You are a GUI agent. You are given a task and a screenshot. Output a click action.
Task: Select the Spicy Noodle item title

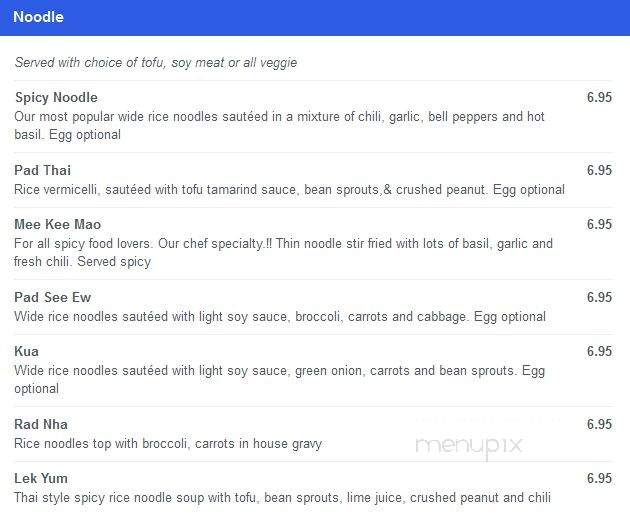pos(56,98)
